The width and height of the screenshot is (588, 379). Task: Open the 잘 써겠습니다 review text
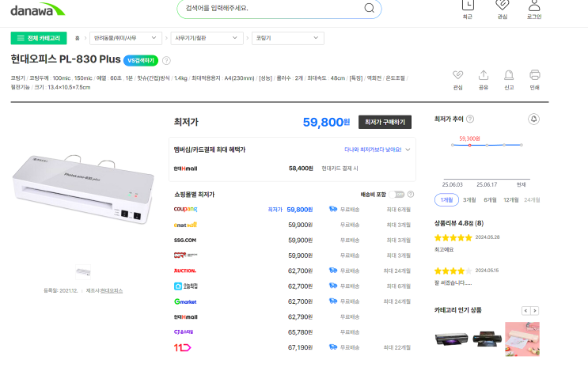click(453, 283)
